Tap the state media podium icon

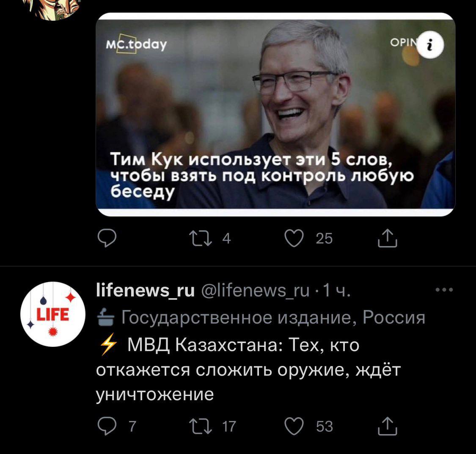[x=106, y=317]
